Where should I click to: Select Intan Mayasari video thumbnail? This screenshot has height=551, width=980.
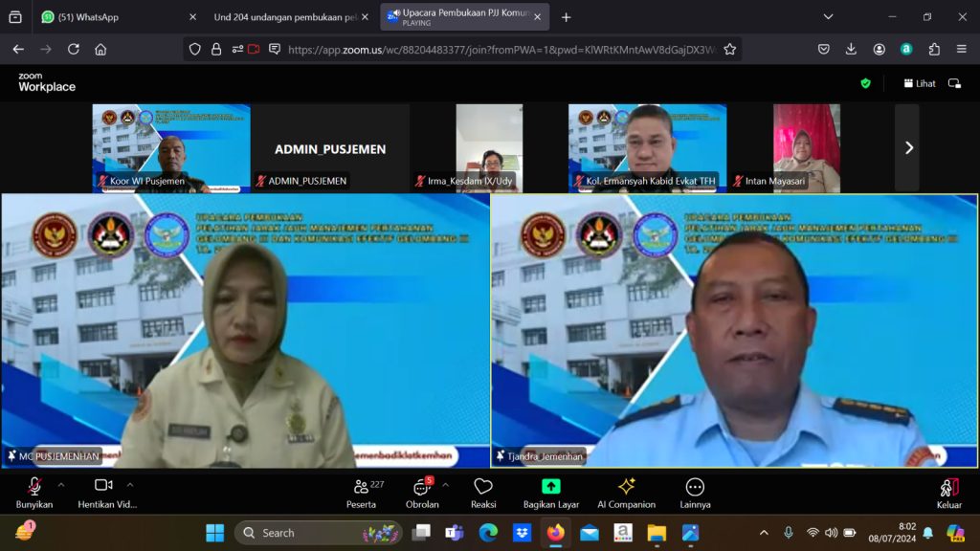click(x=806, y=148)
